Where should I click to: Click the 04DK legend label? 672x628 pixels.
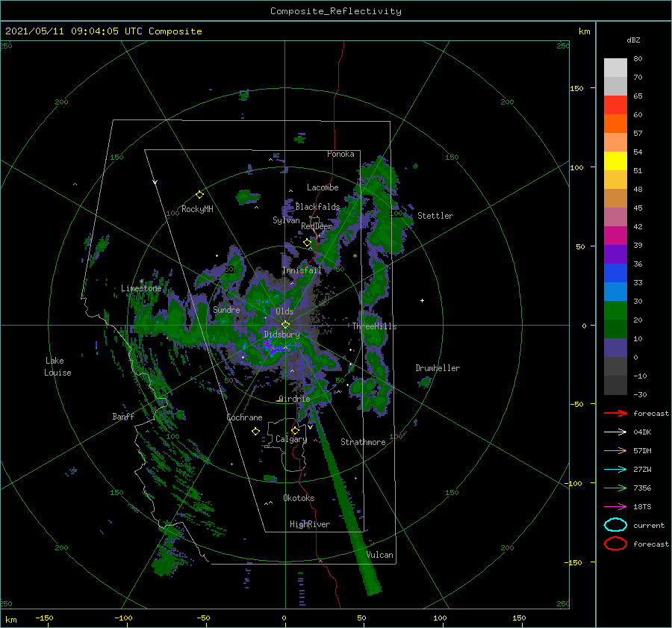point(642,432)
